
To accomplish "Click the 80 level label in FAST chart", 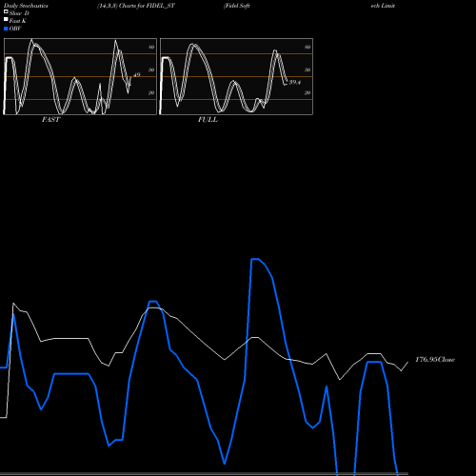I will point(151,47).
